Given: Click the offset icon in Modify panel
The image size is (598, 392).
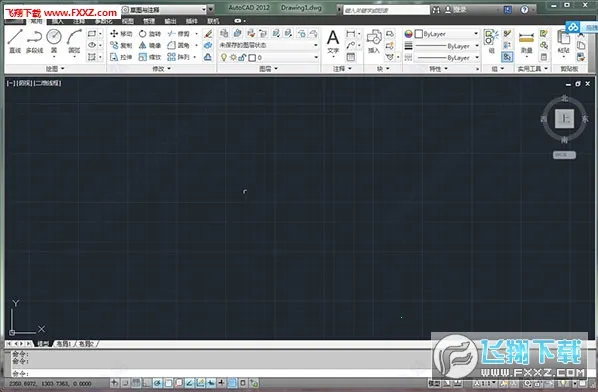Looking at the screenshot, I should click(208, 57).
